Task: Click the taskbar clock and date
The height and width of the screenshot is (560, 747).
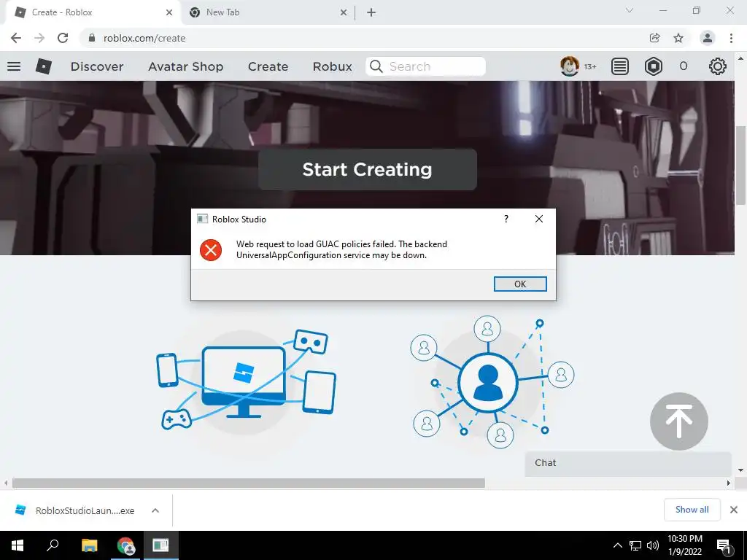Action: (684, 545)
